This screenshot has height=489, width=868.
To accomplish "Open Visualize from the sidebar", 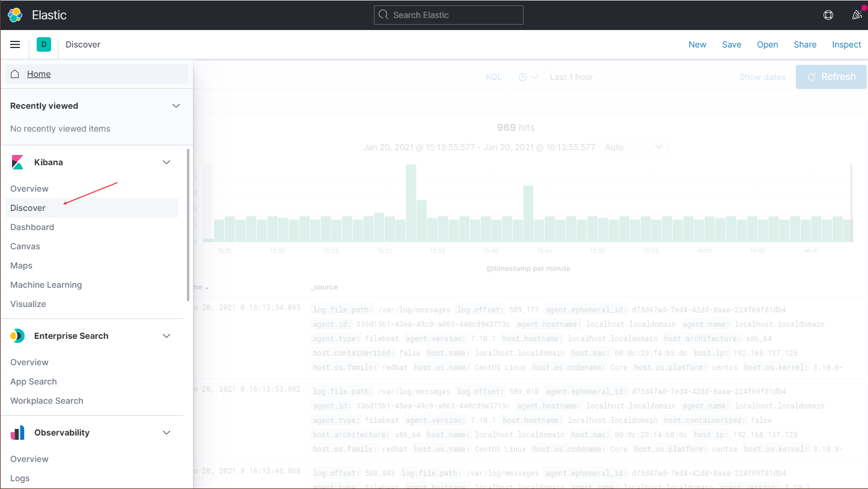I will click(28, 304).
